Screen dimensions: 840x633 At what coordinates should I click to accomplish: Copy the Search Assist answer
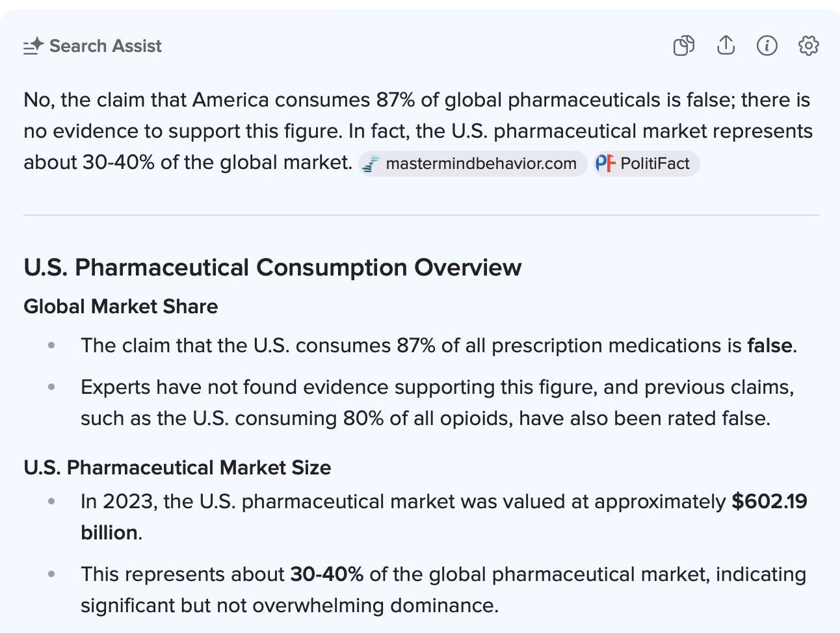click(x=683, y=46)
